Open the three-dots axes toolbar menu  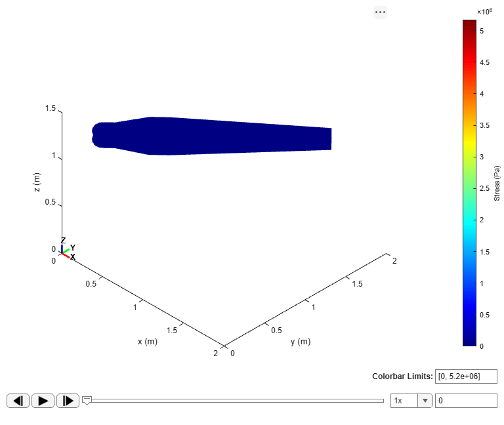point(380,12)
